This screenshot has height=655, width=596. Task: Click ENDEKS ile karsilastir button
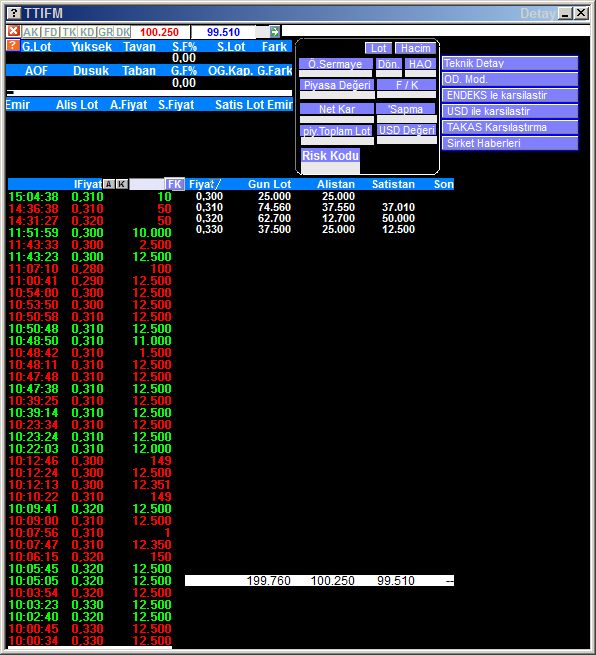510,95
